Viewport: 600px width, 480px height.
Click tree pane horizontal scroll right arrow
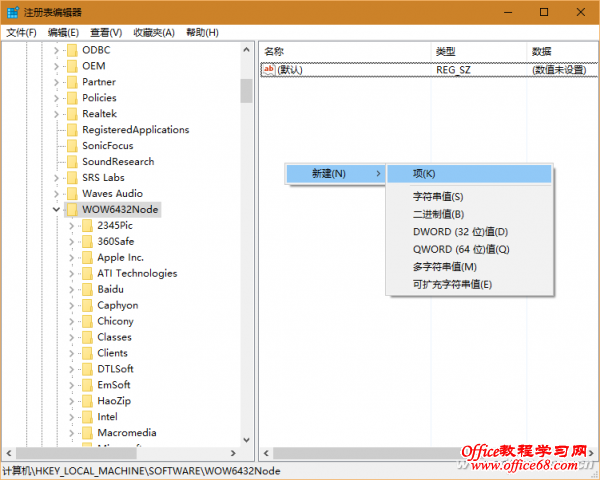tap(233, 453)
